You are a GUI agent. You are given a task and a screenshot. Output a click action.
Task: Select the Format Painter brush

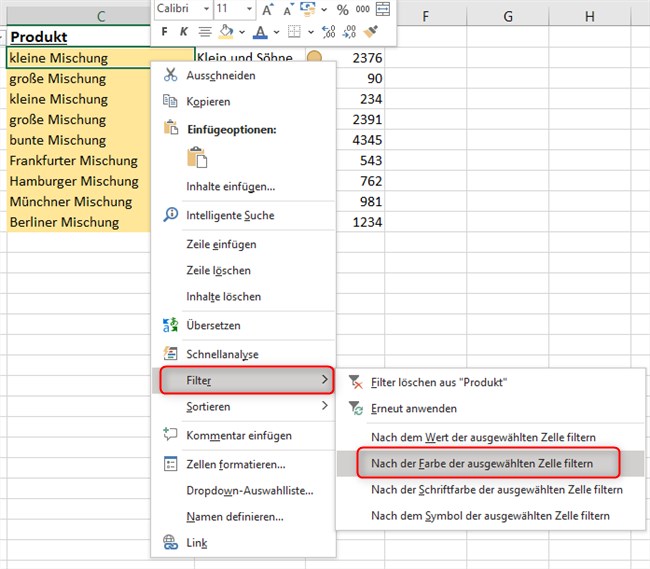coord(370,31)
